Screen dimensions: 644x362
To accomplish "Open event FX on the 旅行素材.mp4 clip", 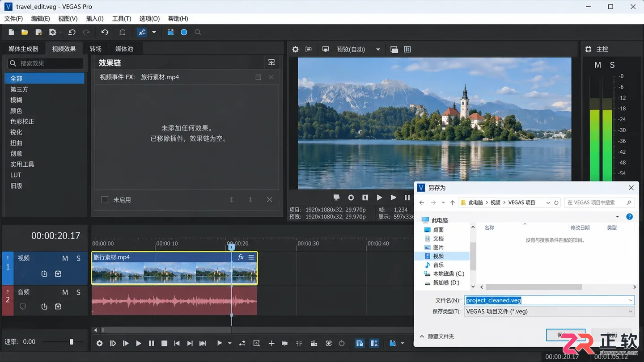I will (241, 257).
